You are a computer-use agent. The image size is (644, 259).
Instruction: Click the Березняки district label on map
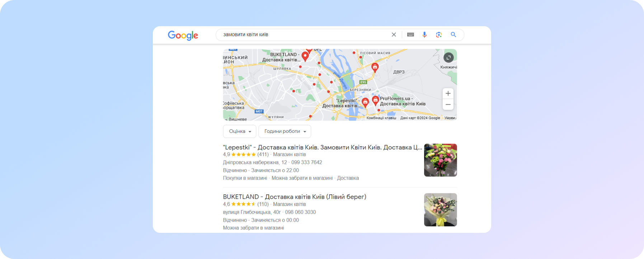[x=360, y=90]
